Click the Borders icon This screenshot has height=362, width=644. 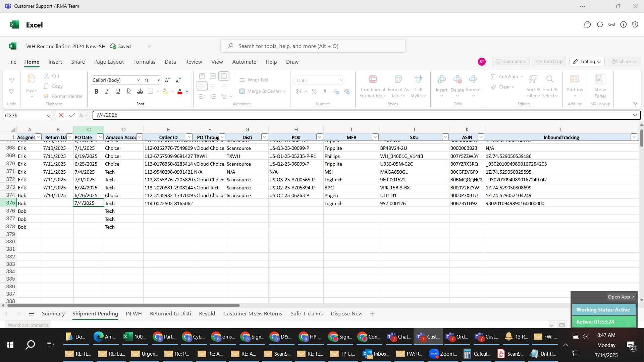tap(150, 91)
